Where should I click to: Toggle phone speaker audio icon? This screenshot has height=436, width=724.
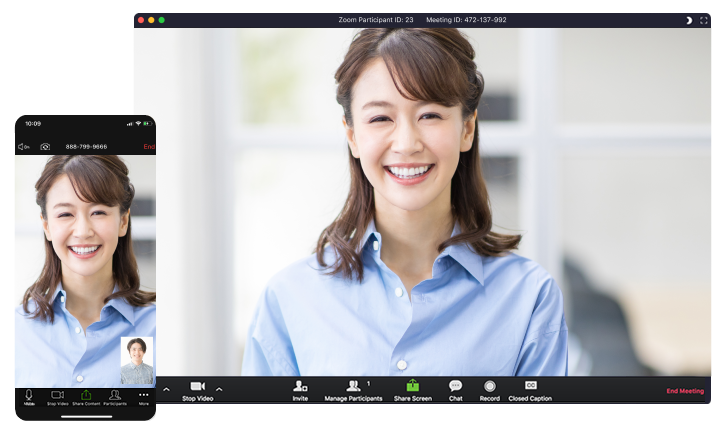pyautogui.click(x=23, y=147)
